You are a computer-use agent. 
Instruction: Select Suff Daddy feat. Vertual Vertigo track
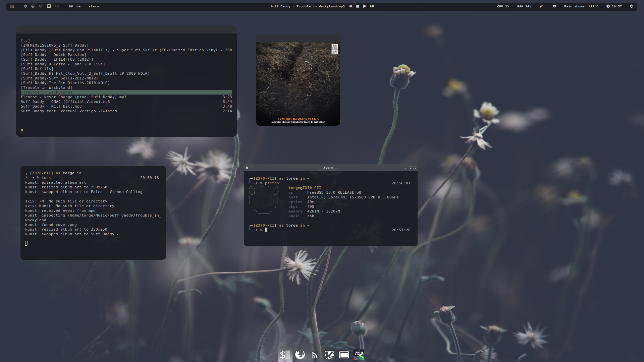click(126, 111)
